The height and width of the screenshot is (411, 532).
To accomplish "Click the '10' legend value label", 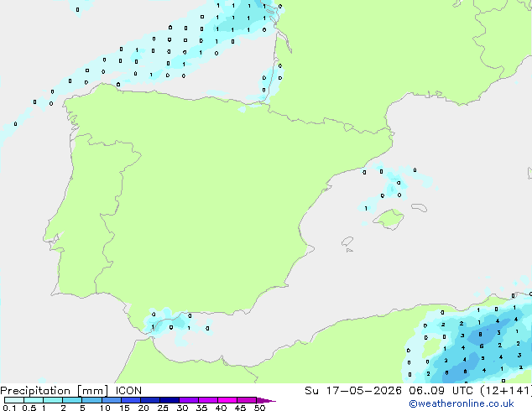I will click(x=105, y=408).
